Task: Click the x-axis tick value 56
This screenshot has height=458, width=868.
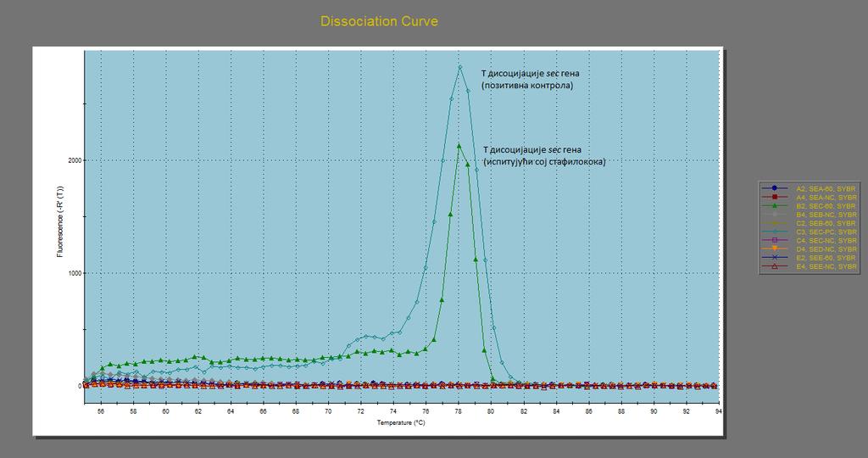Action: click(x=101, y=411)
